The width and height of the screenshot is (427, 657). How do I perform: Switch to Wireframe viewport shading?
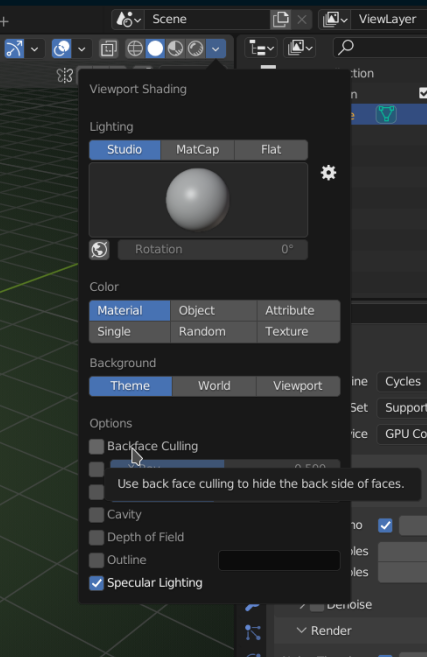pyautogui.click(x=135, y=49)
